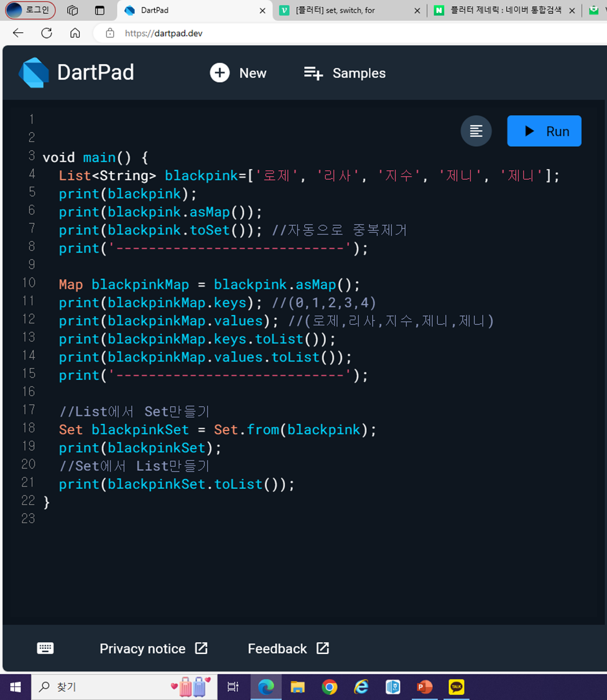This screenshot has height=700, width=607.
Task: Click 'print(blackpink.asMap());' on line 6
Action: [x=160, y=212]
